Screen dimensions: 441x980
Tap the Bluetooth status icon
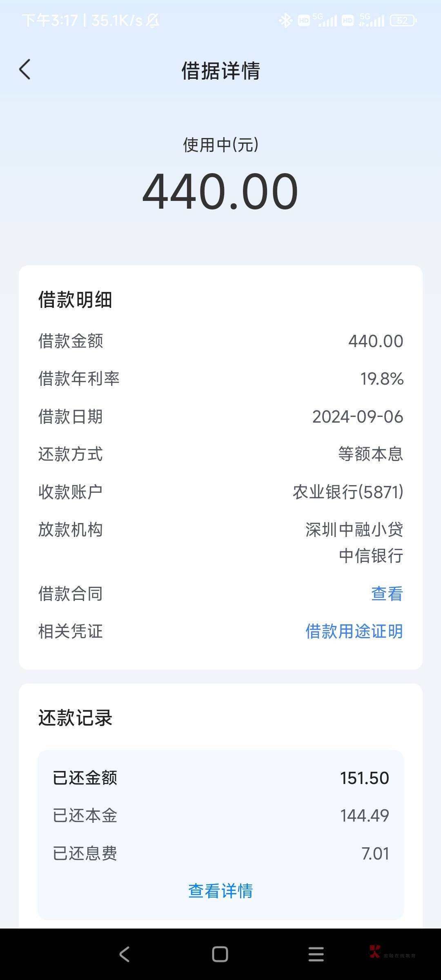pos(285,20)
